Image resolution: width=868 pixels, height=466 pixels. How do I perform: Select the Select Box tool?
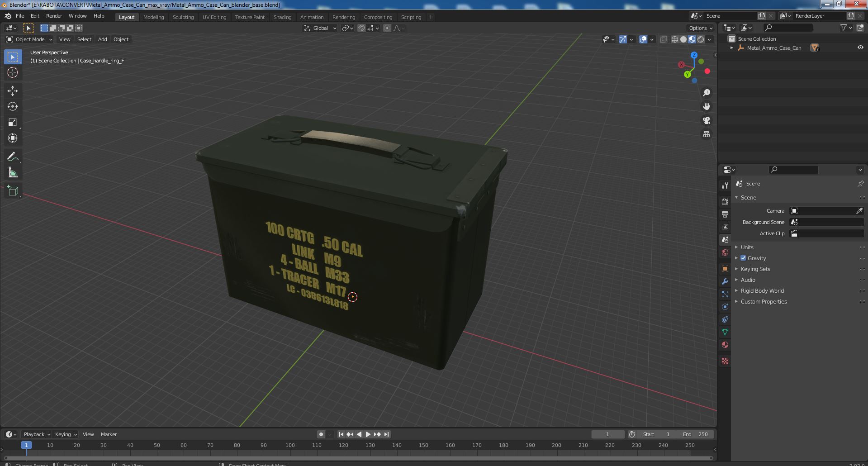(x=13, y=57)
